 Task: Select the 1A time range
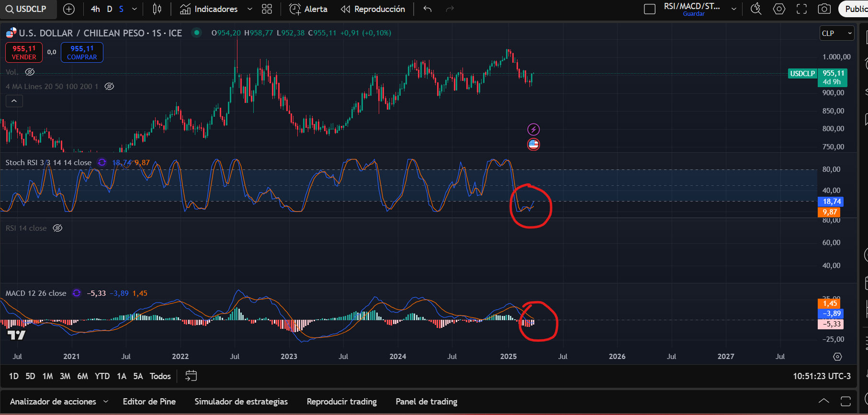click(122, 376)
